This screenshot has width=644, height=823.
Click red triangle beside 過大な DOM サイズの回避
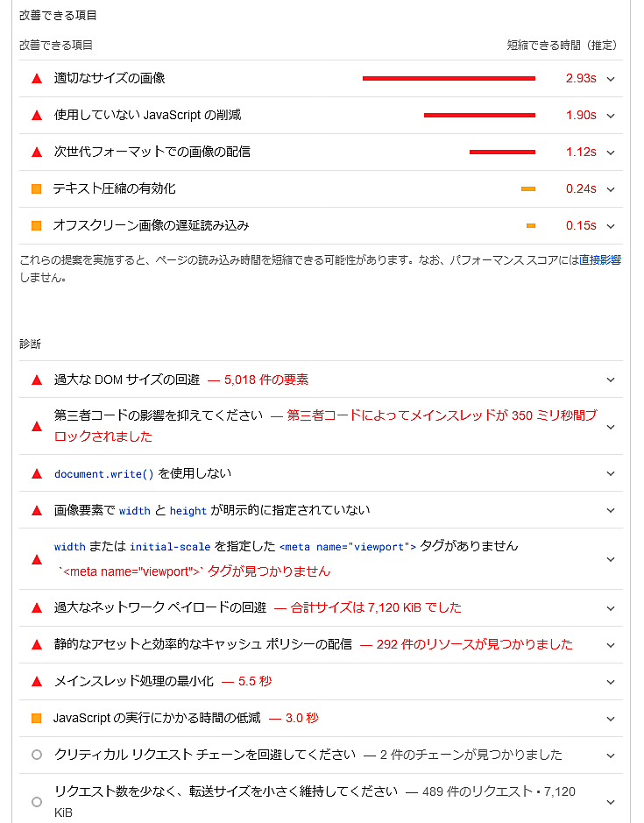pyautogui.click(x=37, y=380)
